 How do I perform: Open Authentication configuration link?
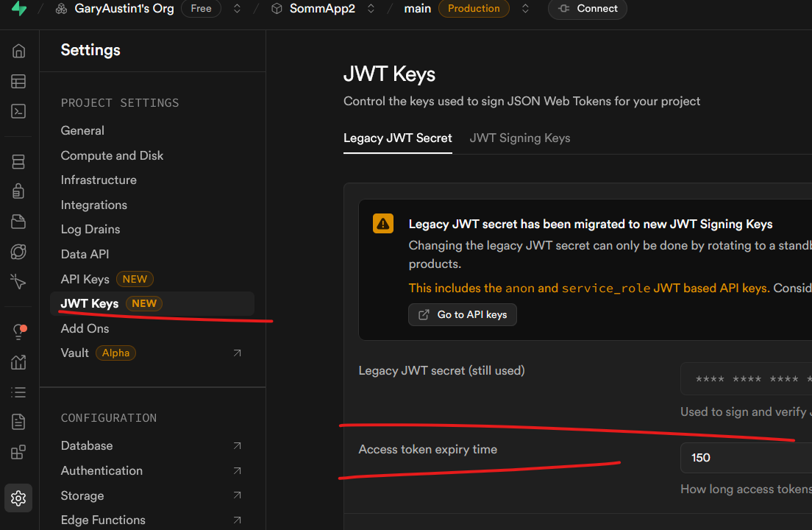click(101, 470)
